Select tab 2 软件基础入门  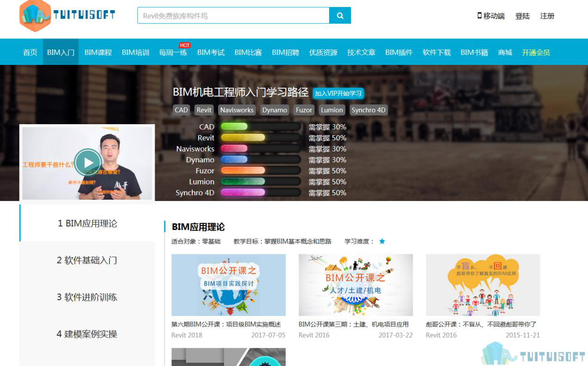87,260
